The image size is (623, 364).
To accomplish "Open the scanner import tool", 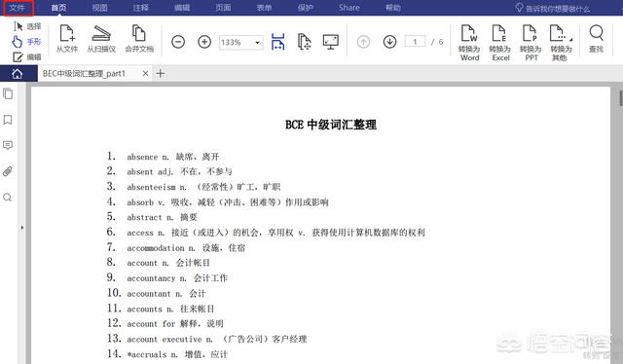I will [x=101, y=39].
